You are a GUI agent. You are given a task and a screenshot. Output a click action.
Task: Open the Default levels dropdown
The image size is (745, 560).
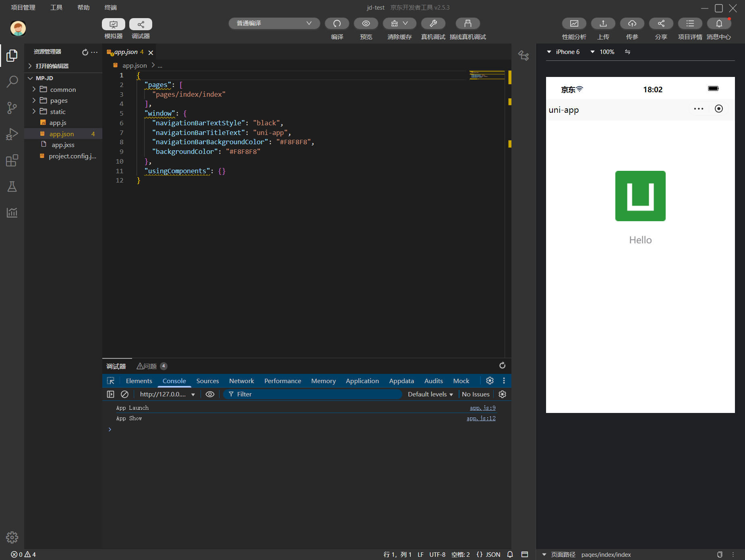(x=430, y=394)
